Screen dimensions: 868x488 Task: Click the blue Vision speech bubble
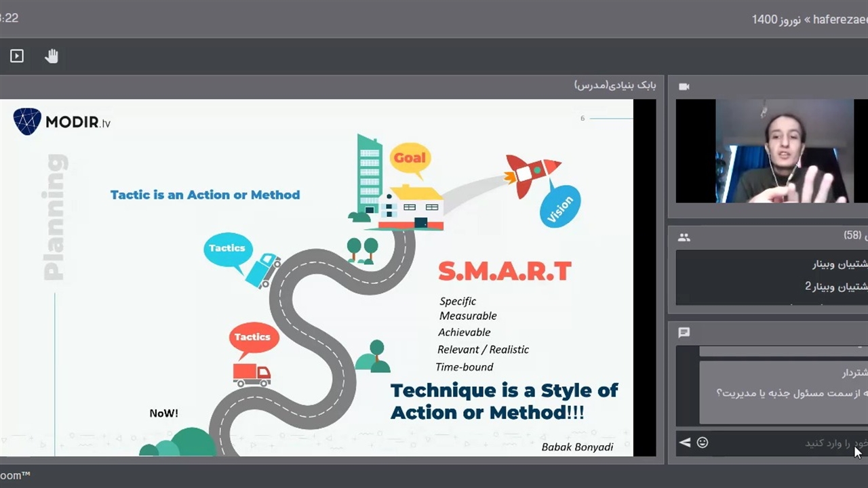(x=559, y=209)
